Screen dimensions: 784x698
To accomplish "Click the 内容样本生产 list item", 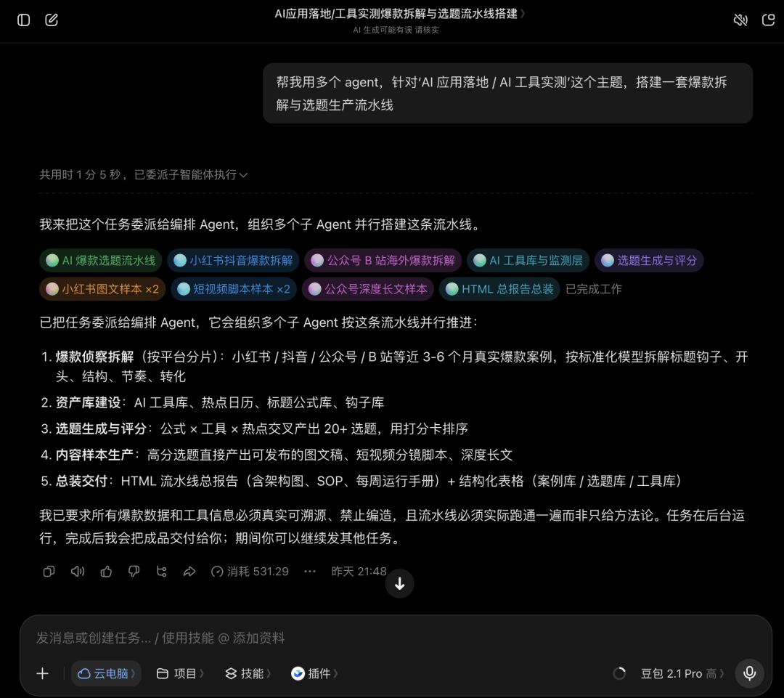I will pos(277,455).
